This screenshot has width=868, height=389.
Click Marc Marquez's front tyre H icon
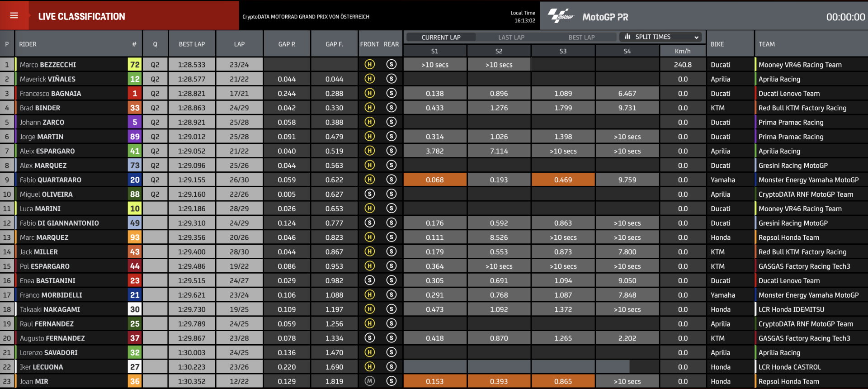369,237
